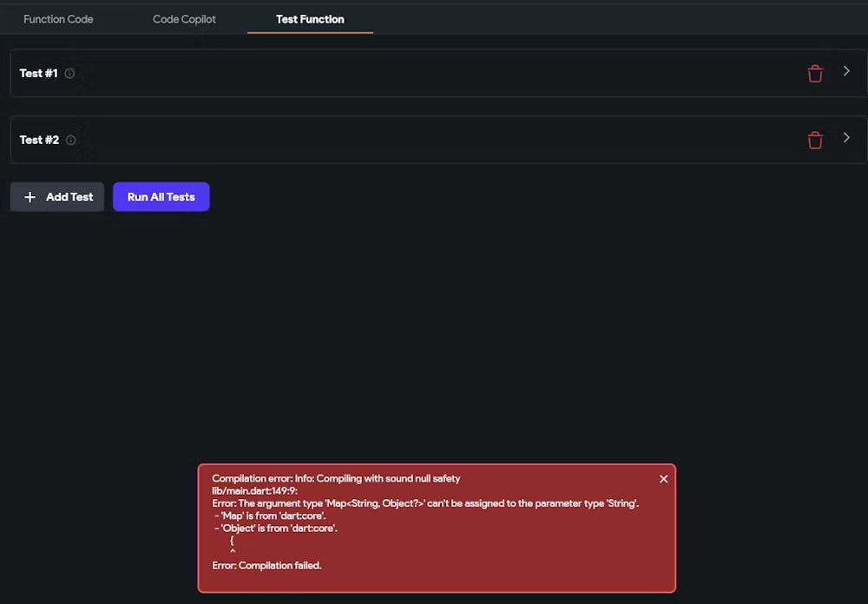Expand Test #1 using its chevron arrow
Screen dimensions: 868x604
(846, 71)
